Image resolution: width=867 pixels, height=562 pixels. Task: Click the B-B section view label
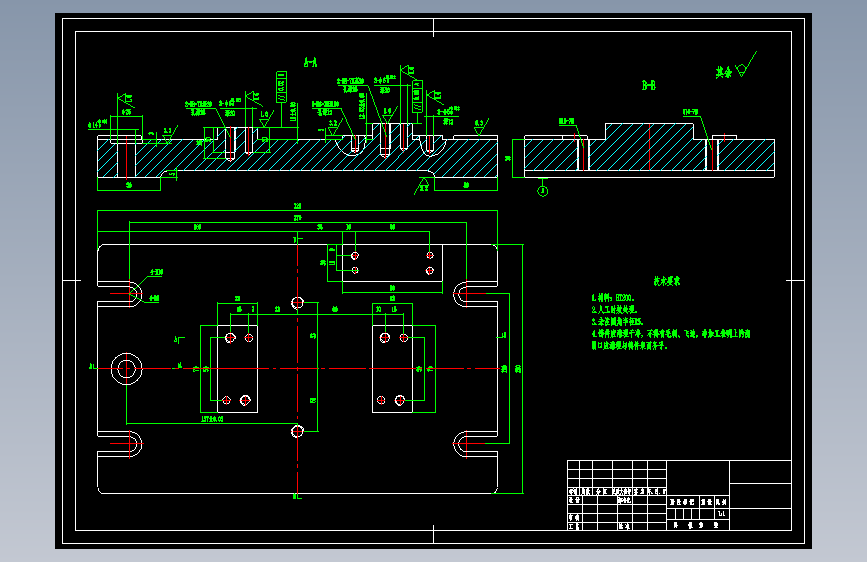tap(649, 85)
